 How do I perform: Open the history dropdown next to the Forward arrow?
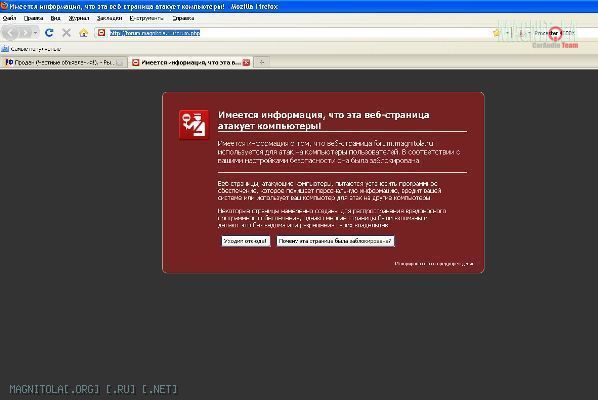[x=35, y=33]
